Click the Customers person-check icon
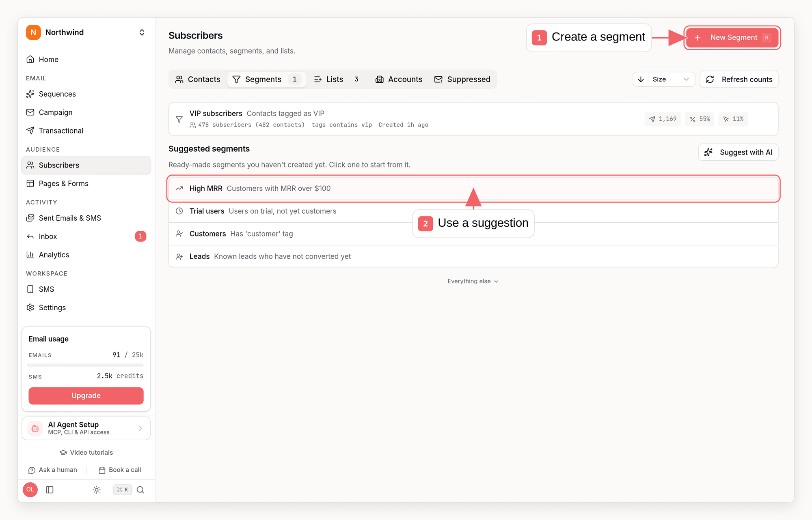 pyautogui.click(x=179, y=234)
